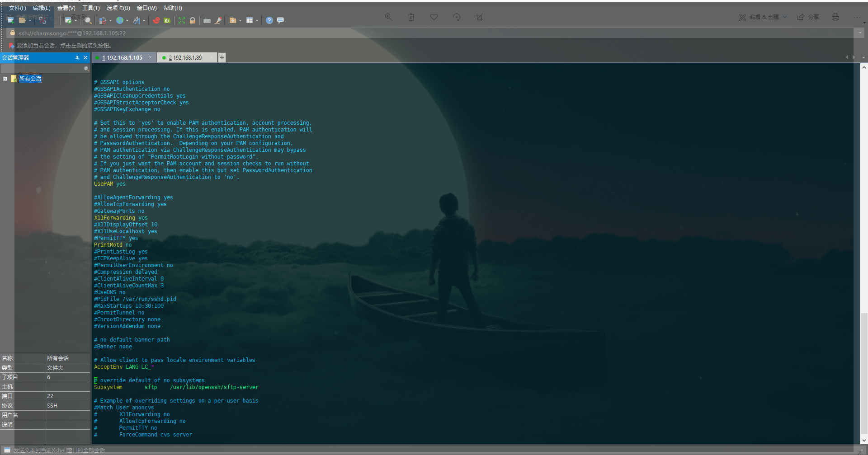
Task: Open Xshell help with the question mark icon
Action: 269,20
